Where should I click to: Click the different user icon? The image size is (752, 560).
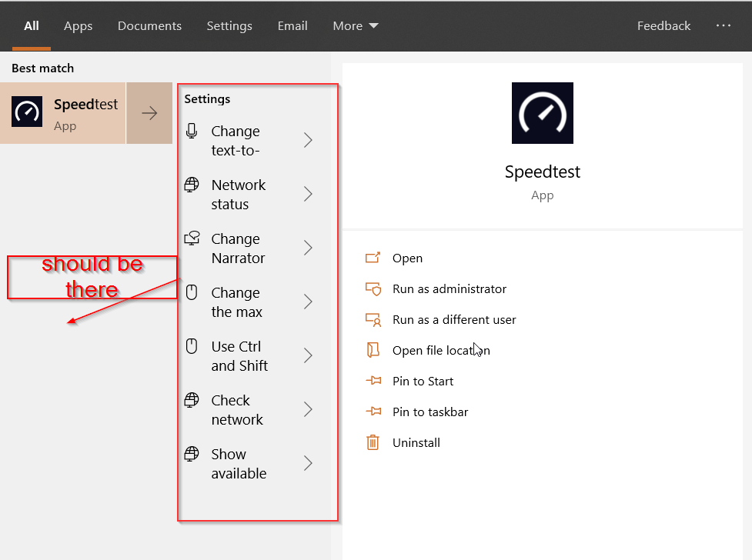pos(373,320)
